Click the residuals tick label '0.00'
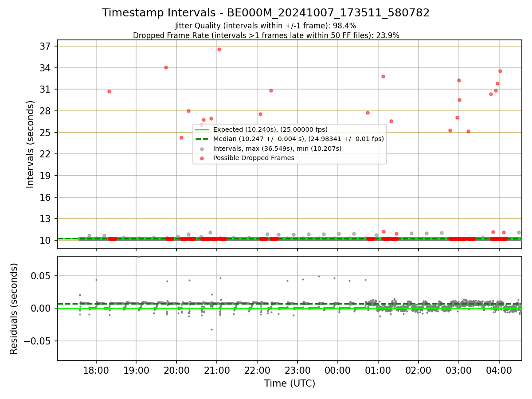532x399 pixels. click(41, 308)
